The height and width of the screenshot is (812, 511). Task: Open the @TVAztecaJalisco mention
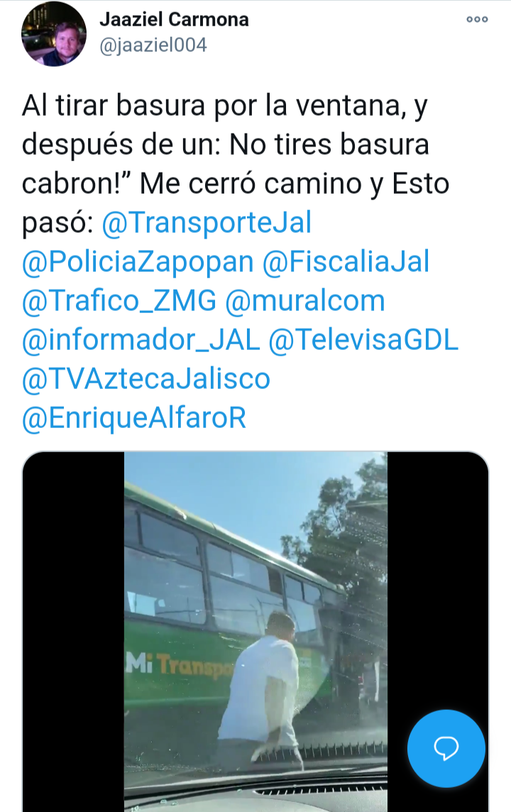tap(146, 378)
